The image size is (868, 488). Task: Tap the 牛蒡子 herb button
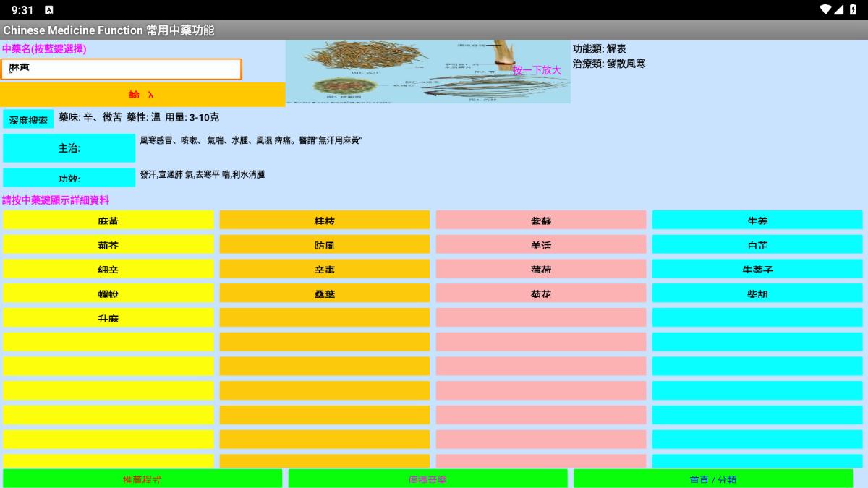(757, 269)
